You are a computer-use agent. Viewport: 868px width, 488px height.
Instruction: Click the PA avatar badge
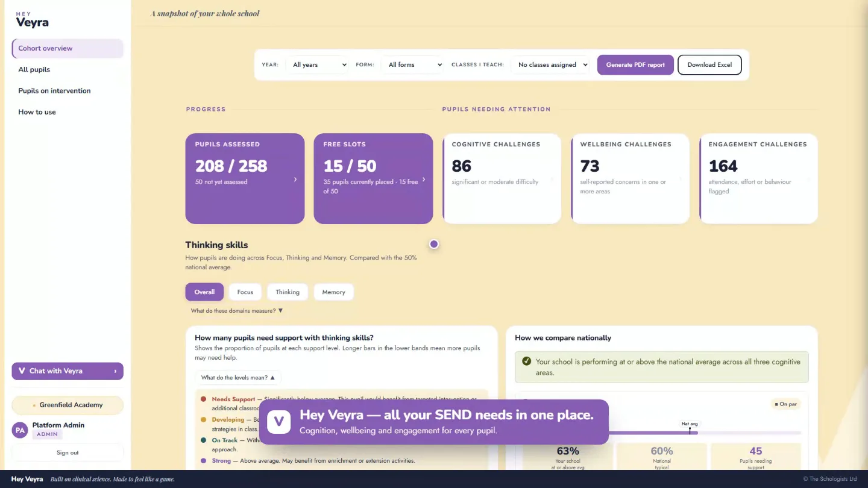point(20,430)
